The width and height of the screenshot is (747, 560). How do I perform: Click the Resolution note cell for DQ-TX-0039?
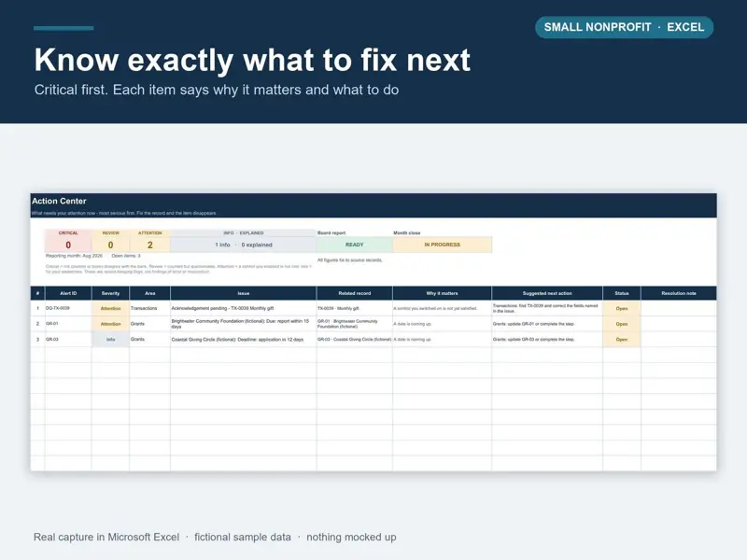tap(679, 308)
